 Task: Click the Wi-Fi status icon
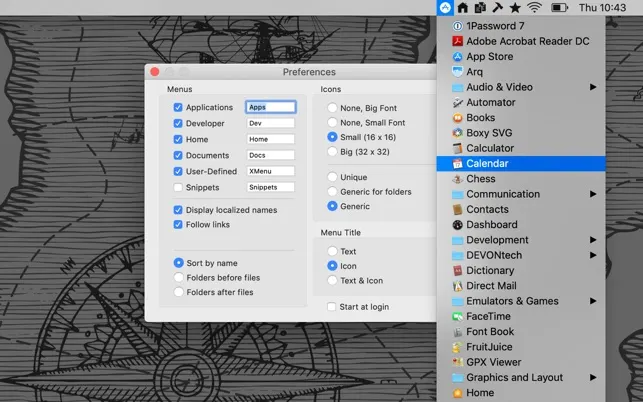click(534, 7)
